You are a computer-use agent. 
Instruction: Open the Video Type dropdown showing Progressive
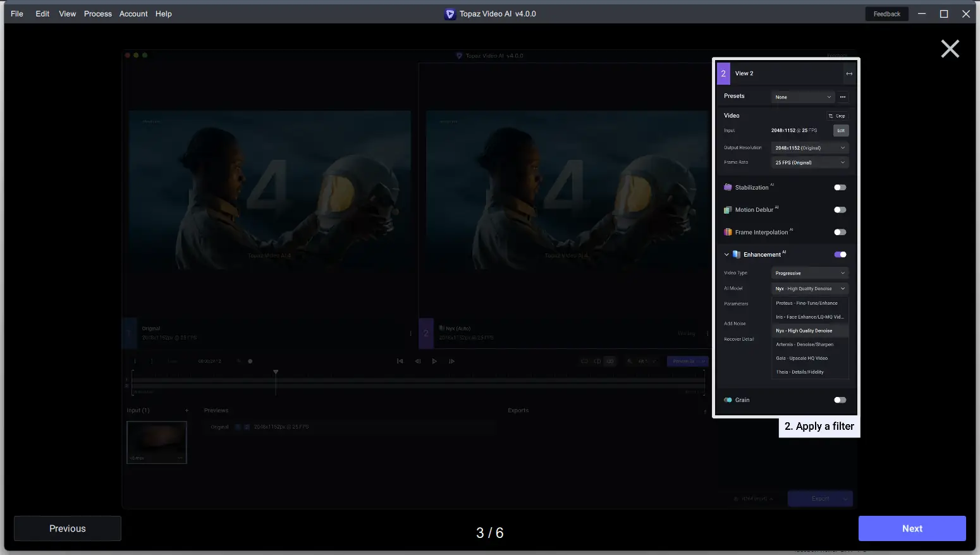point(810,273)
